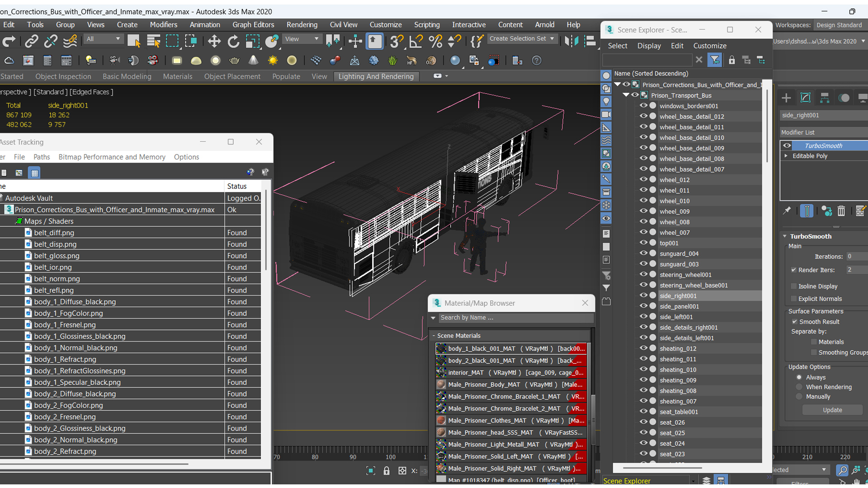Uncheck the Render Iters checkbox
Screen dimensions: 868x488
793,270
